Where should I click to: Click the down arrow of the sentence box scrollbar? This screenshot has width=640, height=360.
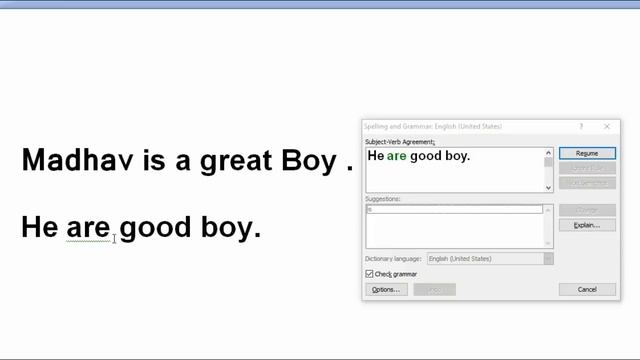(x=549, y=188)
